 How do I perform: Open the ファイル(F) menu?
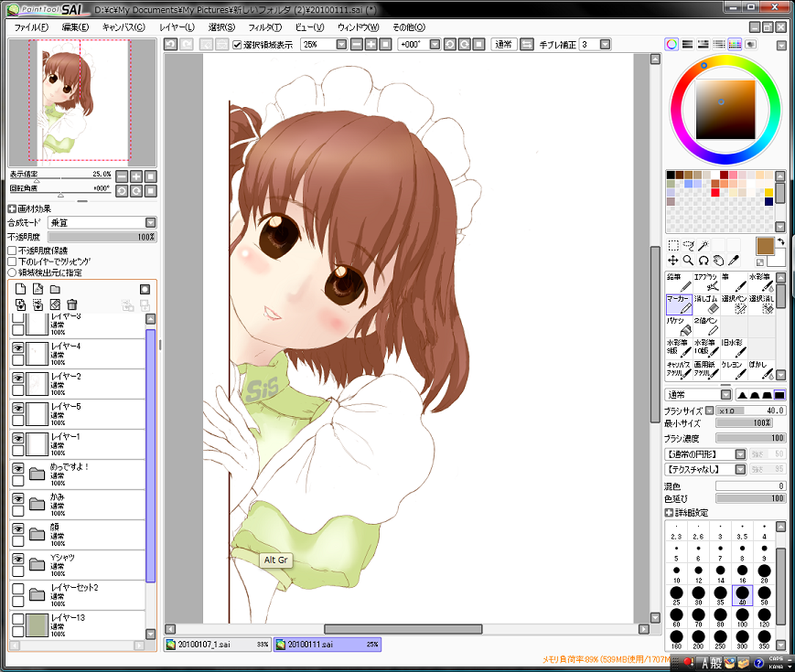(x=31, y=27)
